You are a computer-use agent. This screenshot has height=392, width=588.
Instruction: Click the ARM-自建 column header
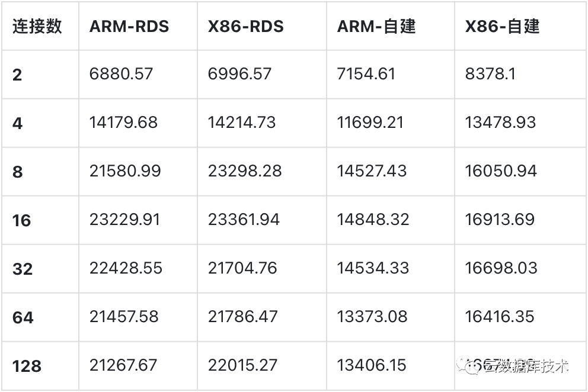(x=376, y=27)
